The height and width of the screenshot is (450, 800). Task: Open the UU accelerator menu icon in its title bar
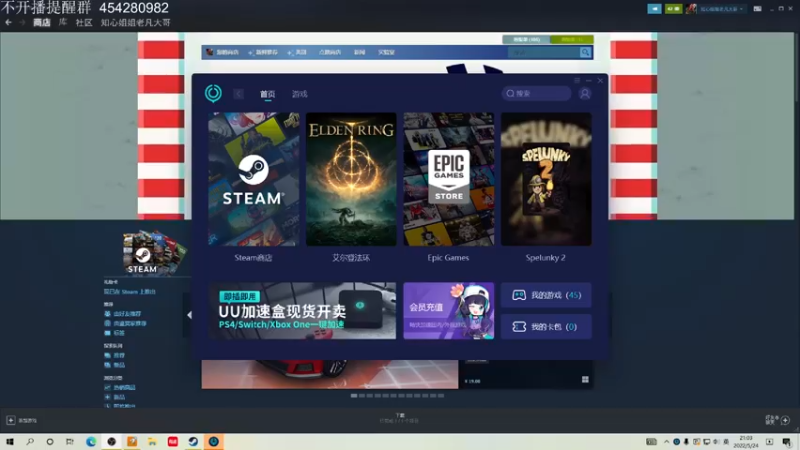(x=577, y=80)
